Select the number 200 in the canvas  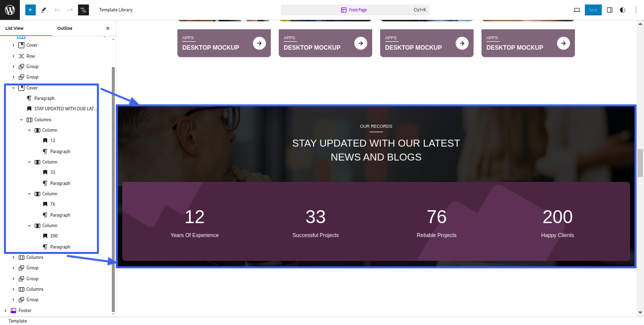558,217
